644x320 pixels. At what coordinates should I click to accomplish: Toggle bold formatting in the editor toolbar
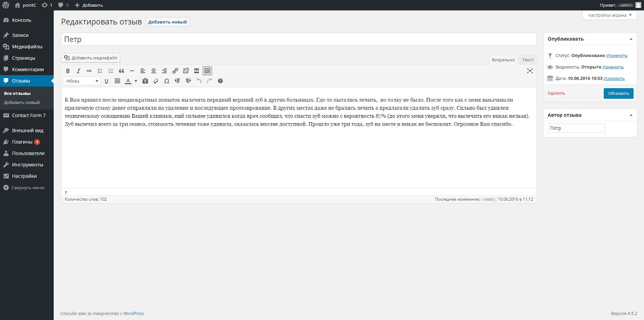pyautogui.click(x=68, y=71)
